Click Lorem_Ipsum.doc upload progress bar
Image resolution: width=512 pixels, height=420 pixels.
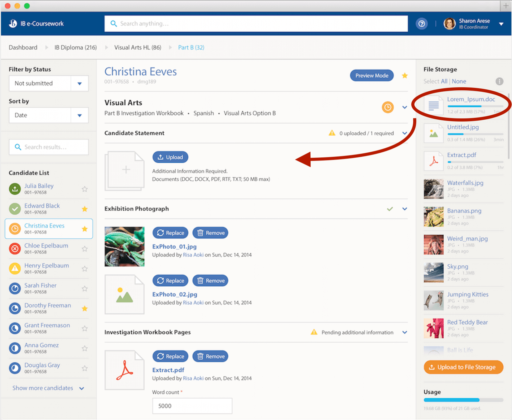coord(475,106)
